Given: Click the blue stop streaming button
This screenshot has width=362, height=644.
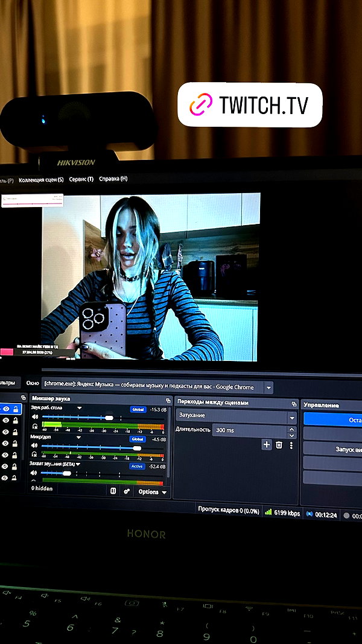Looking at the screenshot, I should pyautogui.click(x=333, y=420).
